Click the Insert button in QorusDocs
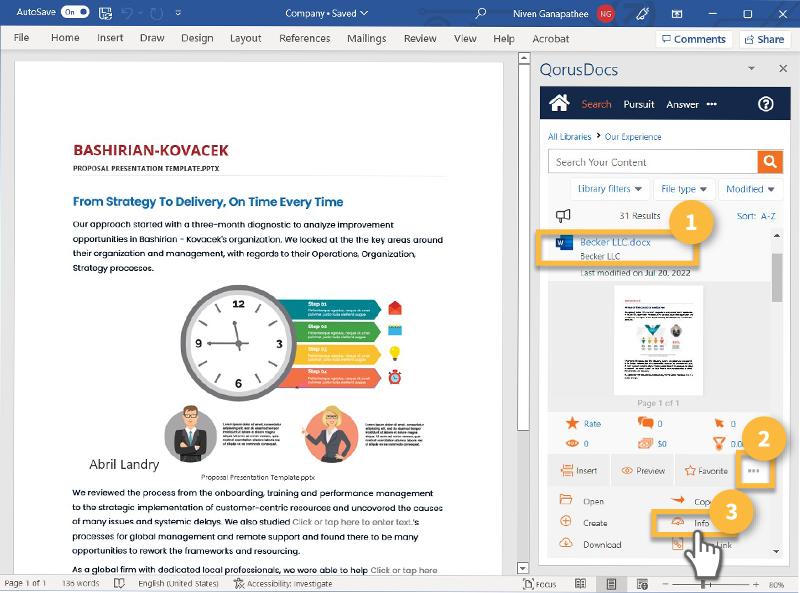 [579, 471]
